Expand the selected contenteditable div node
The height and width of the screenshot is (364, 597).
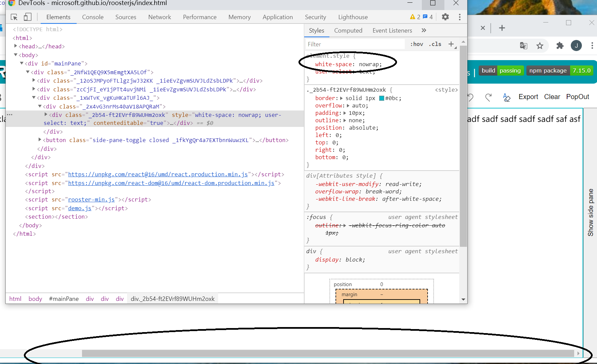pyautogui.click(x=46, y=115)
